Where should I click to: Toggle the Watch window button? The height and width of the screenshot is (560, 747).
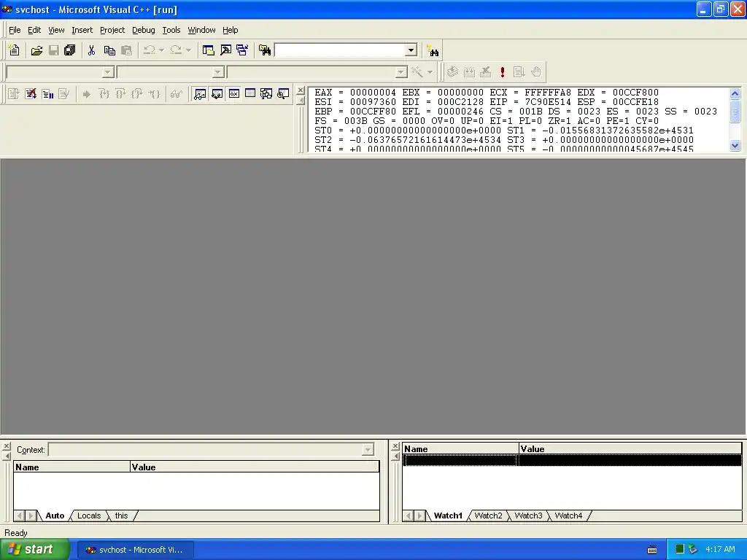200,94
